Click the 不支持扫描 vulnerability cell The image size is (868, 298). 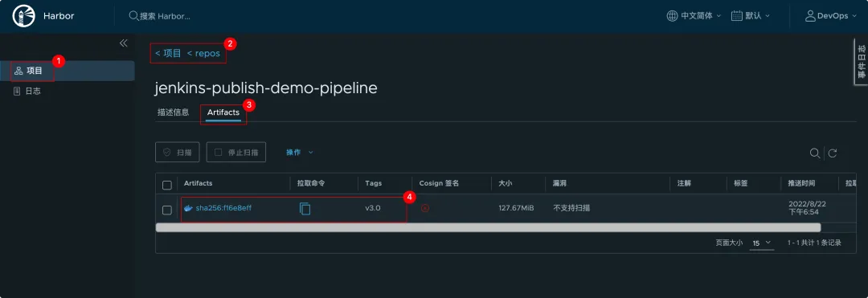tap(571, 208)
